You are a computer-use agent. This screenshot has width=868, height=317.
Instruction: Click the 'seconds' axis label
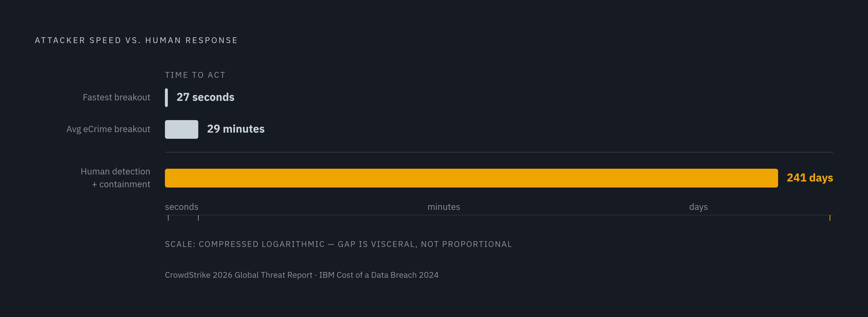181,207
